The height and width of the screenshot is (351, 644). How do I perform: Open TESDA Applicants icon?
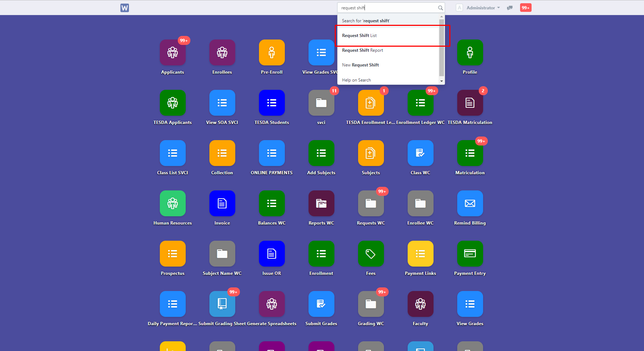(x=173, y=103)
